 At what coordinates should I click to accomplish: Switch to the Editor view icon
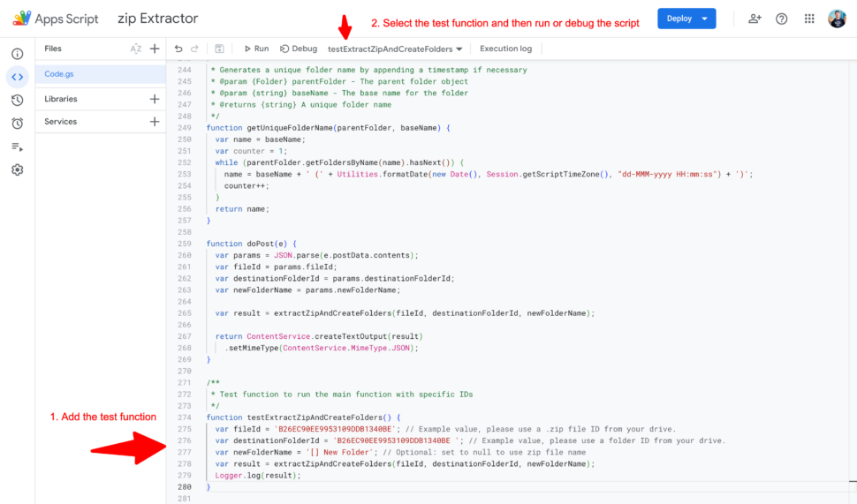pos(17,77)
